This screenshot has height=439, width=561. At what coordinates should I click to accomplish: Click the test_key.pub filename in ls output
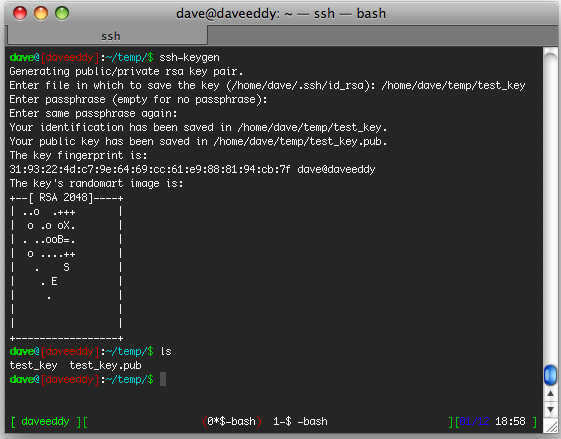click(106, 365)
